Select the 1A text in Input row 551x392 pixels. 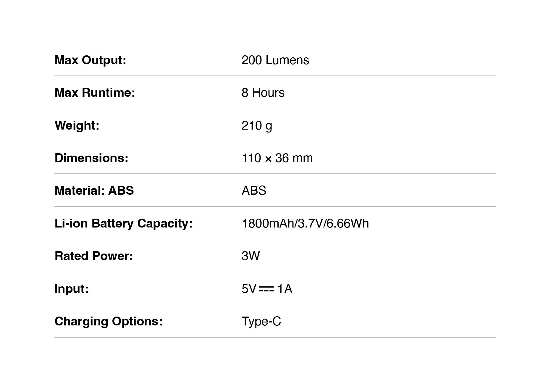point(285,289)
